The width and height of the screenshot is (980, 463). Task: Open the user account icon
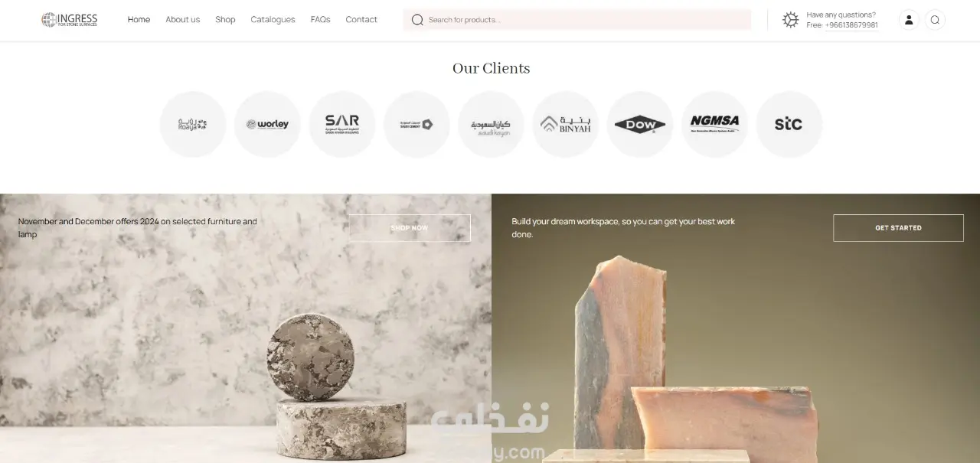click(909, 20)
